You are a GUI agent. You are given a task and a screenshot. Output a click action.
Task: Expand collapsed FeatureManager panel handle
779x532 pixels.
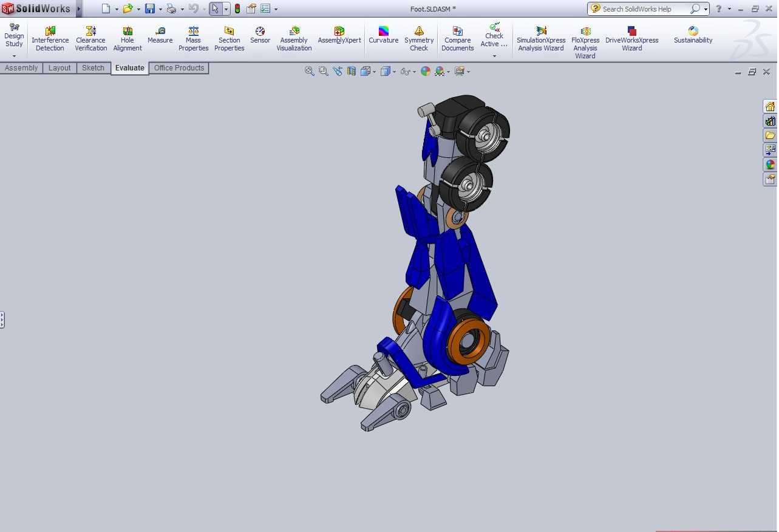(2, 319)
